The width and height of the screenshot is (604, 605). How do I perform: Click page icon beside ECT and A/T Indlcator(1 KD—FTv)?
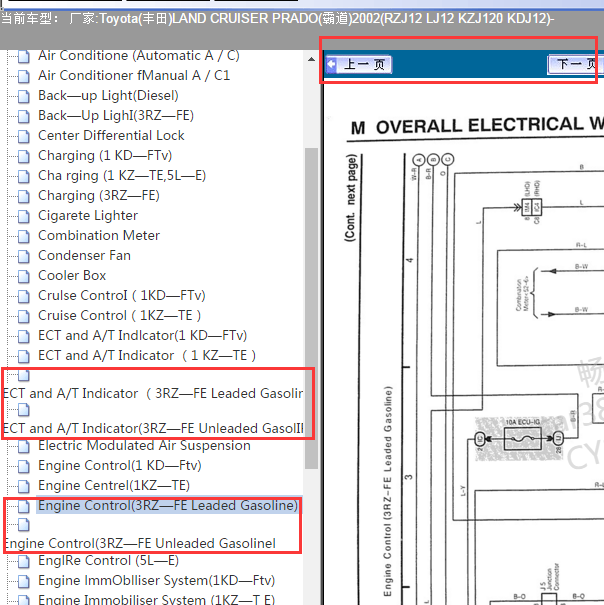point(24,336)
